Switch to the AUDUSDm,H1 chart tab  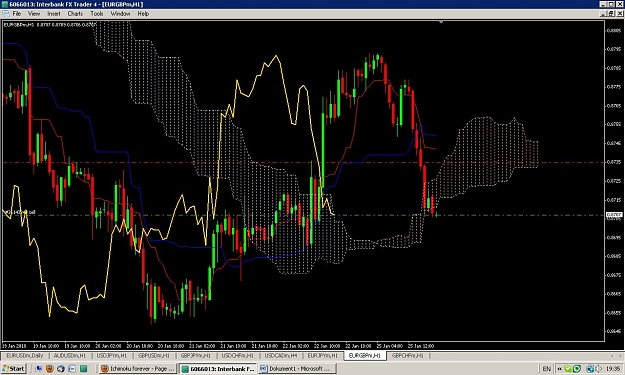(70, 355)
